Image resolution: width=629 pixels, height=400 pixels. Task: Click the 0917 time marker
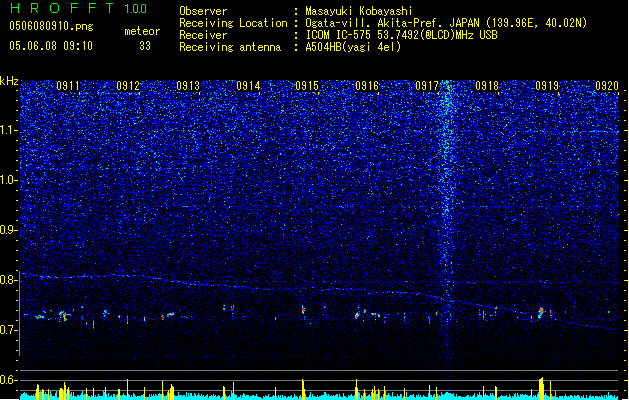pyautogui.click(x=427, y=86)
